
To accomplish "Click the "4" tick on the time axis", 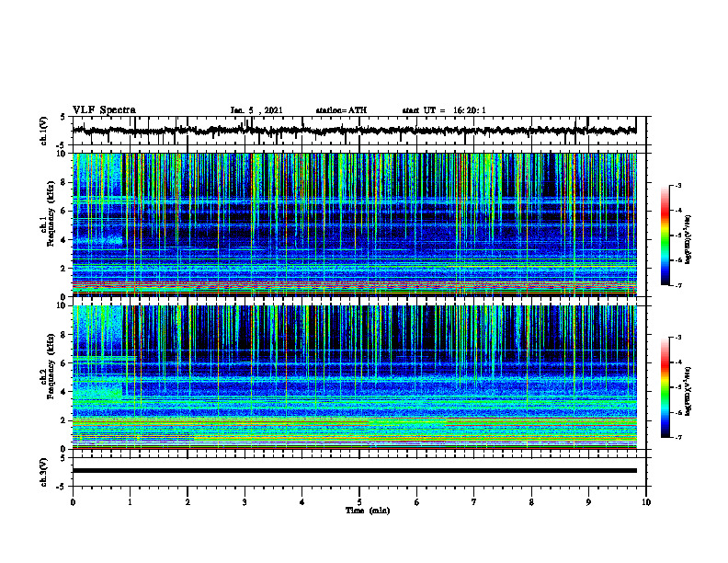I will (302, 502).
